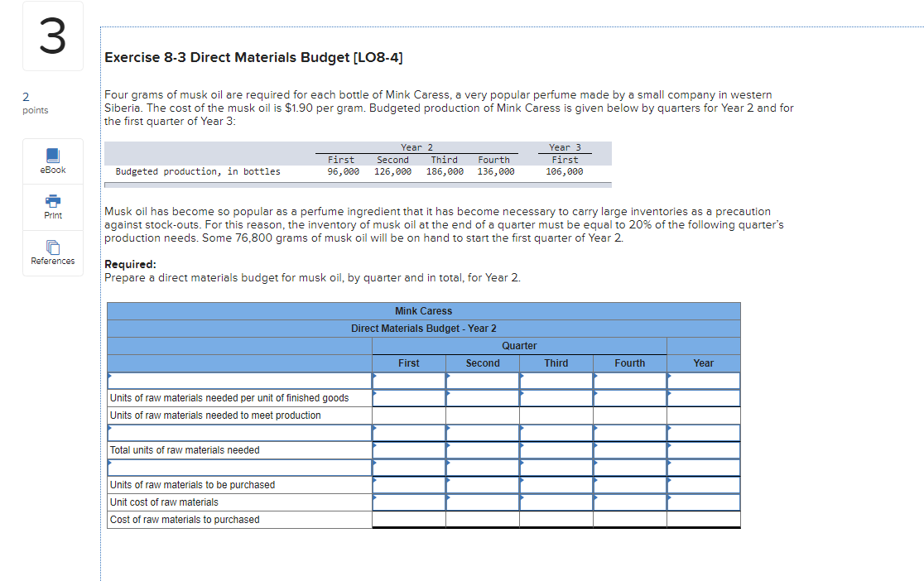
Task: Open the dropdown in the blank row above 'Units of raw materials to be purchased'
Action: 240,467
